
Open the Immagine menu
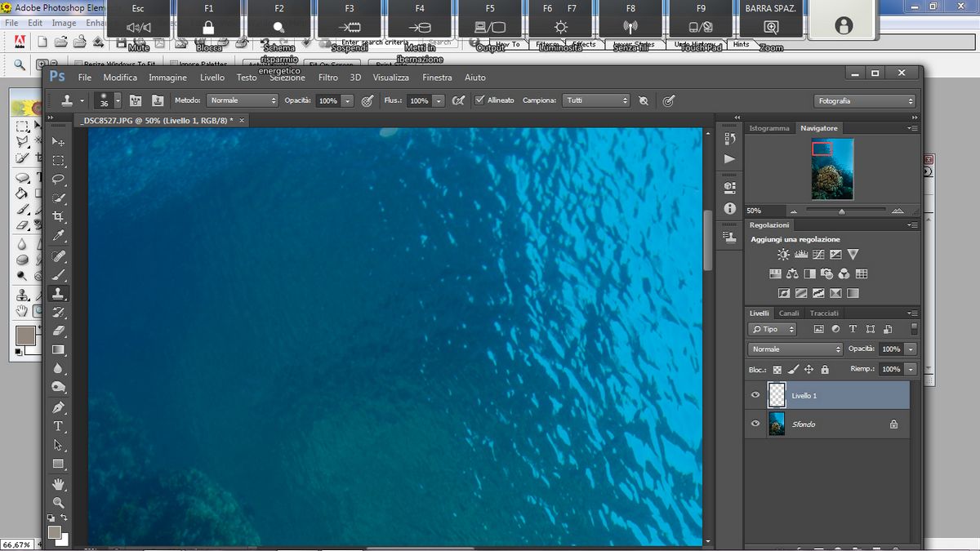tap(167, 78)
